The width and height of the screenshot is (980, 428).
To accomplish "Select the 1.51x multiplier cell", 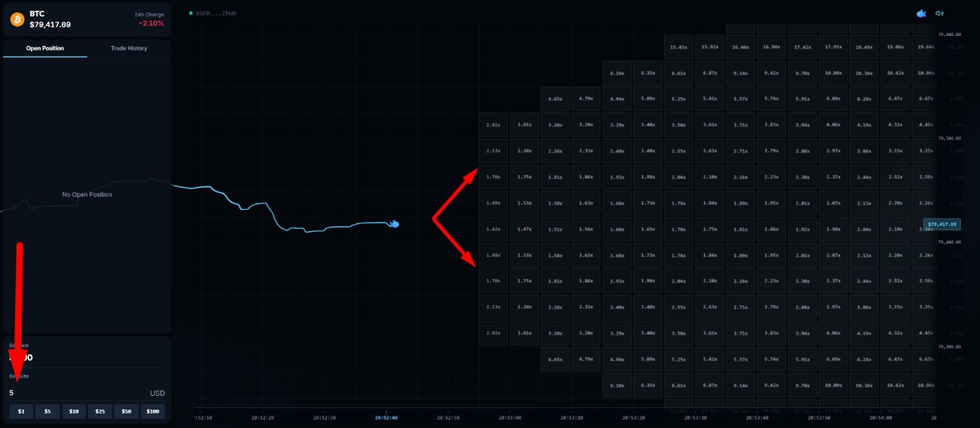I will (x=555, y=229).
